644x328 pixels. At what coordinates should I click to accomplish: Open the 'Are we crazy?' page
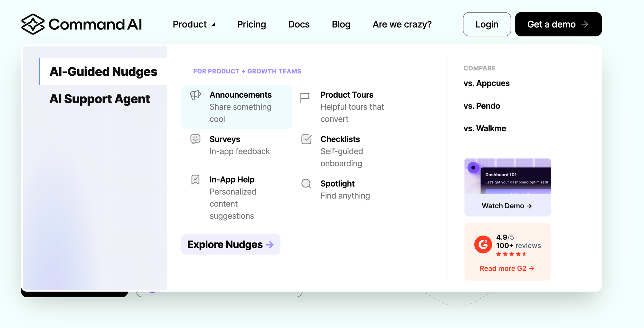(x=402, y=24)
